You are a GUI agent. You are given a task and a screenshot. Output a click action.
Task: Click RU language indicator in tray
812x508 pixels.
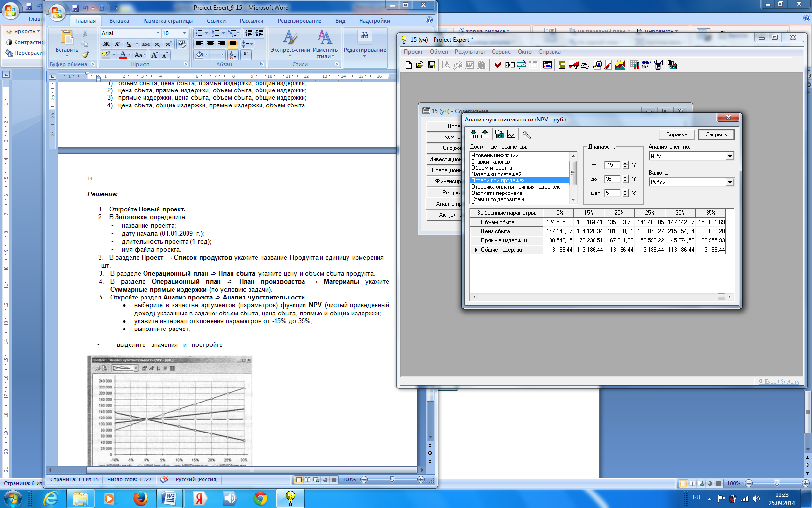click(696, 497)
